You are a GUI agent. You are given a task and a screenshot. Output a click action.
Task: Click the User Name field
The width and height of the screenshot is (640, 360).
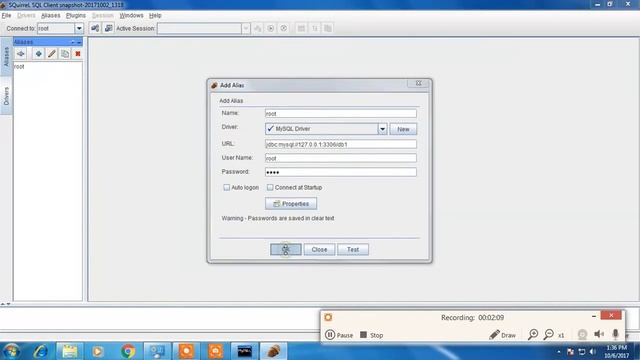pyautogui.click(x=340, y=158)
